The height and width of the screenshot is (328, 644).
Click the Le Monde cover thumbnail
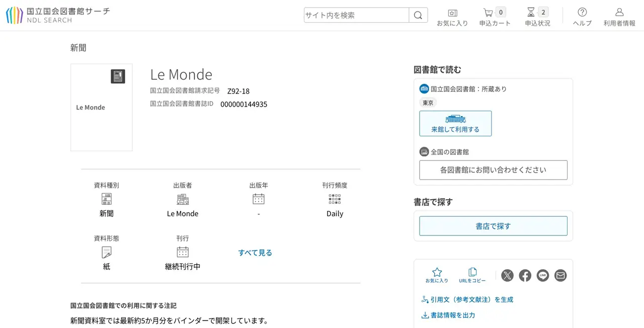[101, 107]
